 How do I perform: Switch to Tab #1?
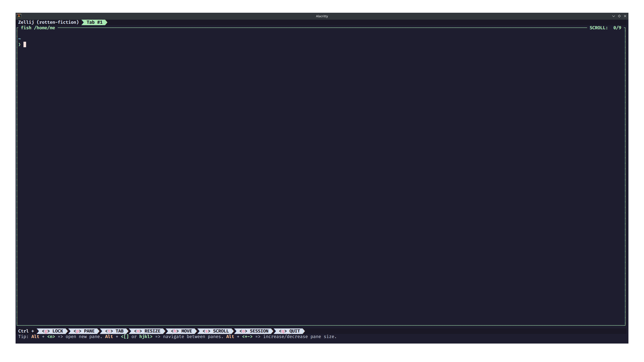tap(94, 22)
